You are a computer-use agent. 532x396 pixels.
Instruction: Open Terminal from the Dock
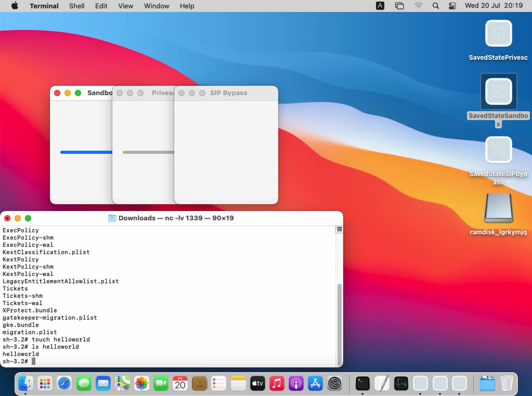(x=362, y=383)
